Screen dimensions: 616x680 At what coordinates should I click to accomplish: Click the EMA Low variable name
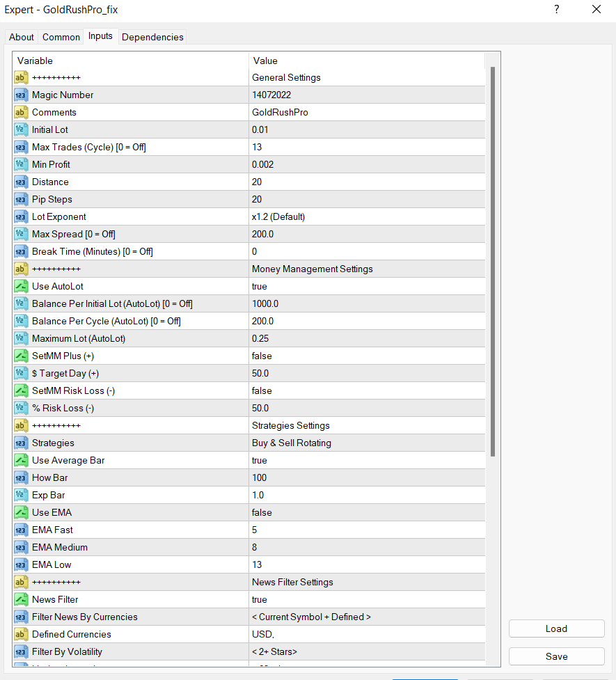click(x=52, y=564)
